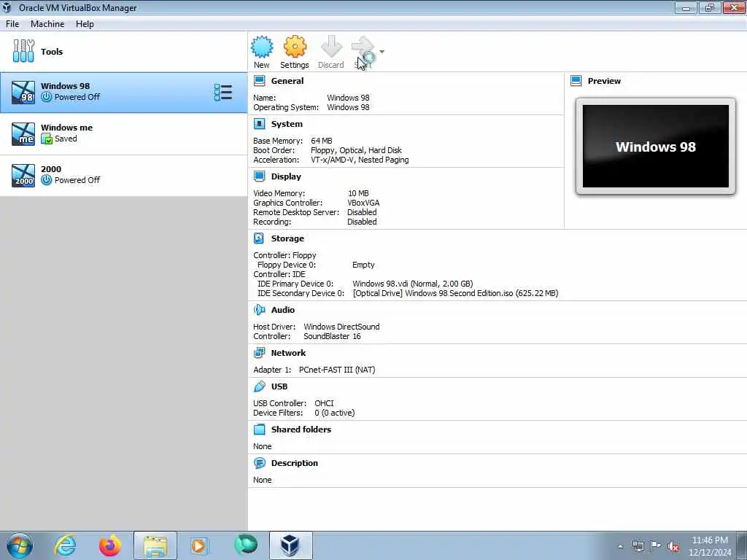The width and height of the screenshot is (747, 560).
Task: Click the Discard toolbar icon
Action: (331, 47)
